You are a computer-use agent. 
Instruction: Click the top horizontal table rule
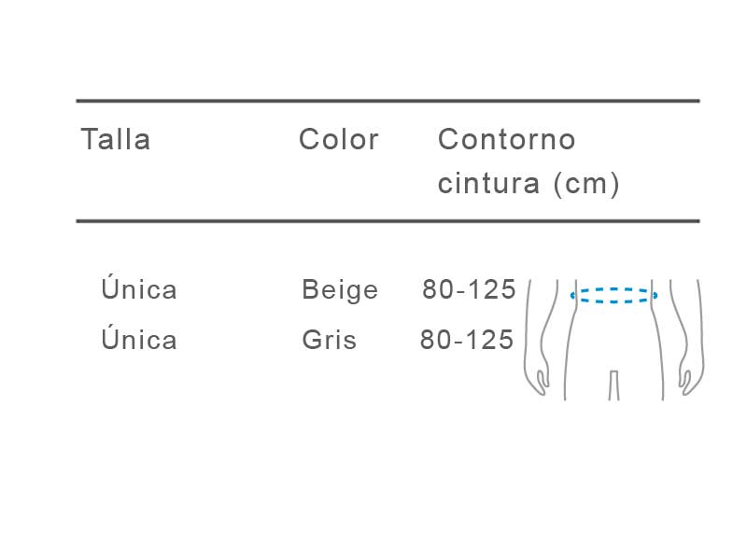click(x=388, y=101)
